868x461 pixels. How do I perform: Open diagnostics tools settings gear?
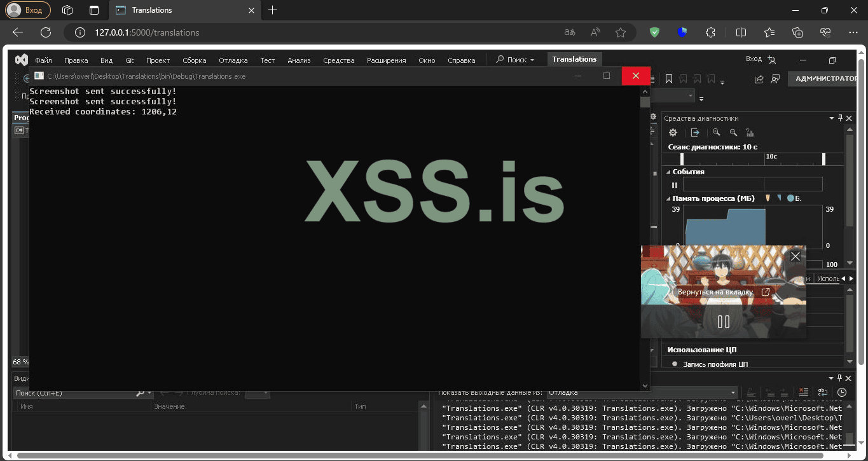(x=673, y=132)
